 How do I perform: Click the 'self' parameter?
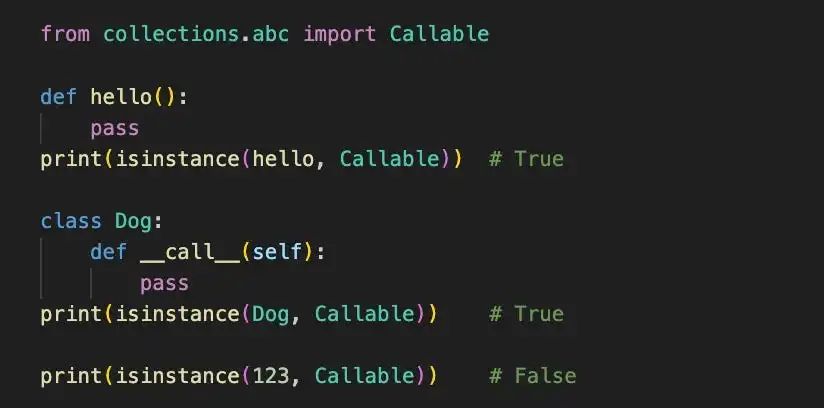[277, 252]
